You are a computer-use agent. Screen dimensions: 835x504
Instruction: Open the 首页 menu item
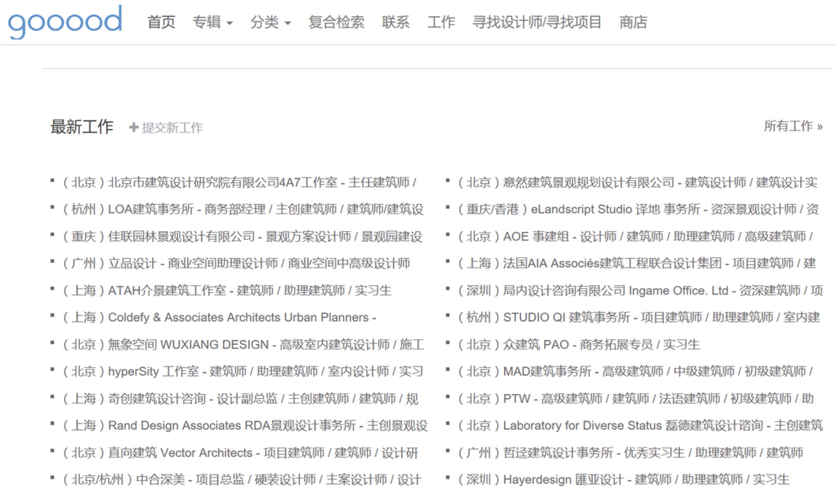pos(161,22)
